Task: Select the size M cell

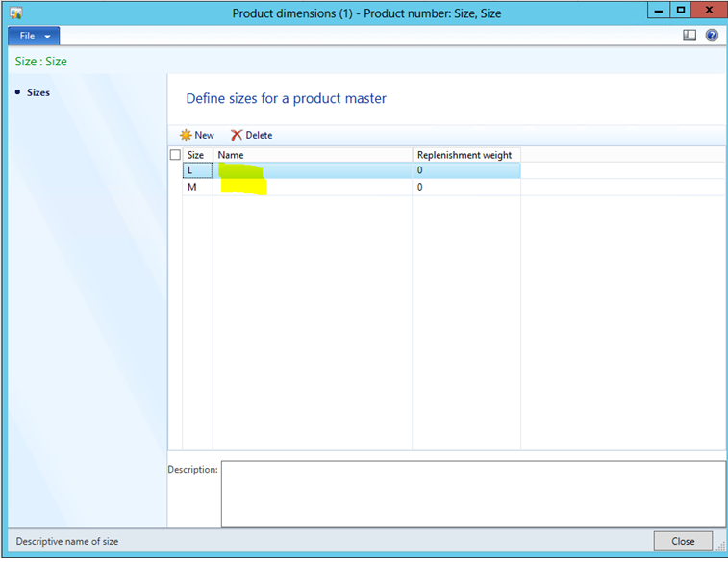Action: (x=197, y=188)
